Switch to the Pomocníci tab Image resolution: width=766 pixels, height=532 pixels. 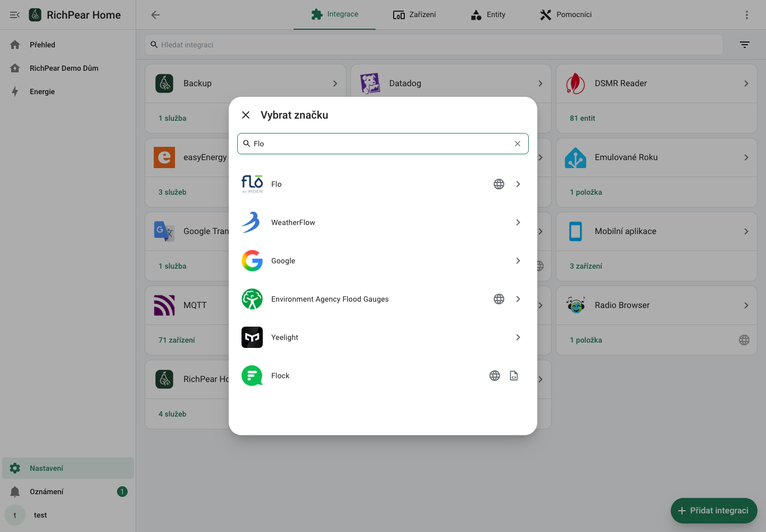565,14
